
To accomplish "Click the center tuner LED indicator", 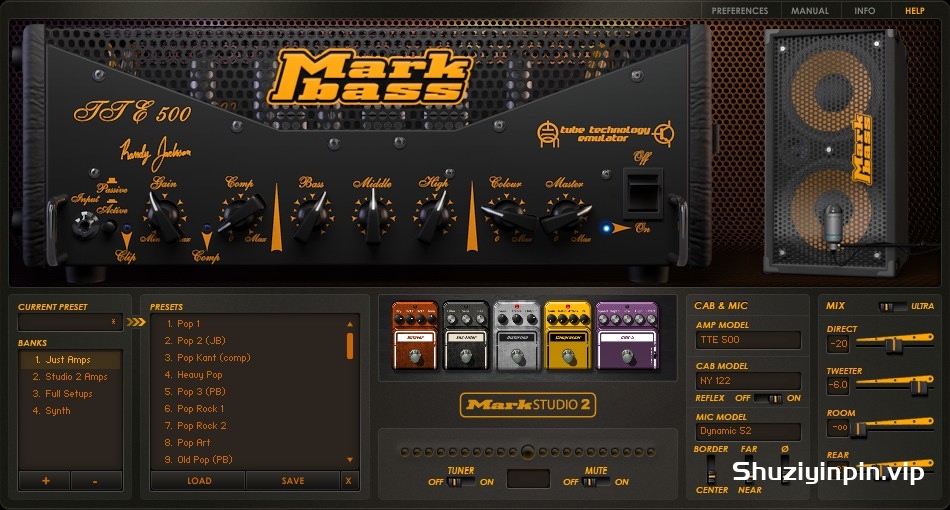I will click(528, 452).
